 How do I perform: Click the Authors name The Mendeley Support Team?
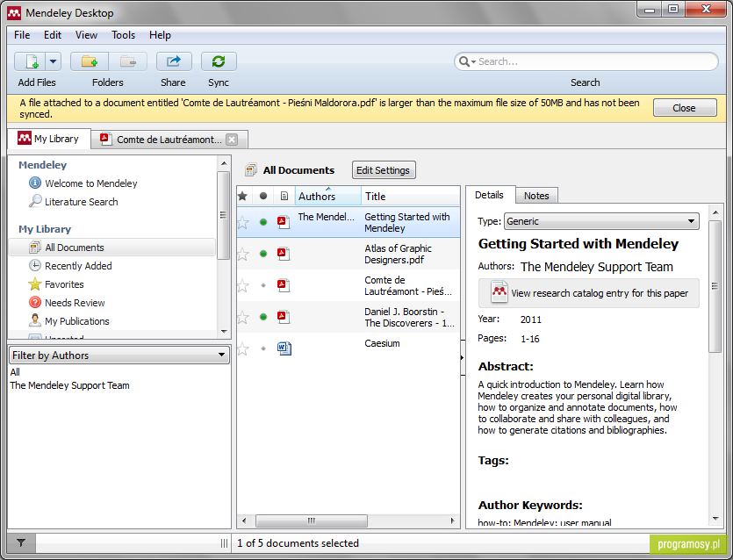coord(597,267)
